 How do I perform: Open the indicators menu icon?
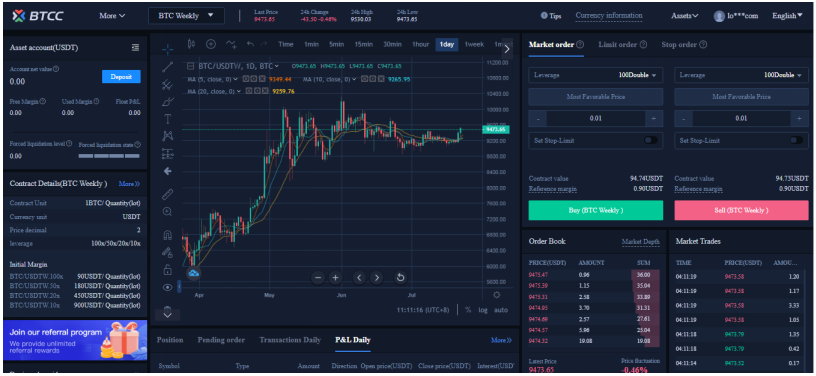231,44
